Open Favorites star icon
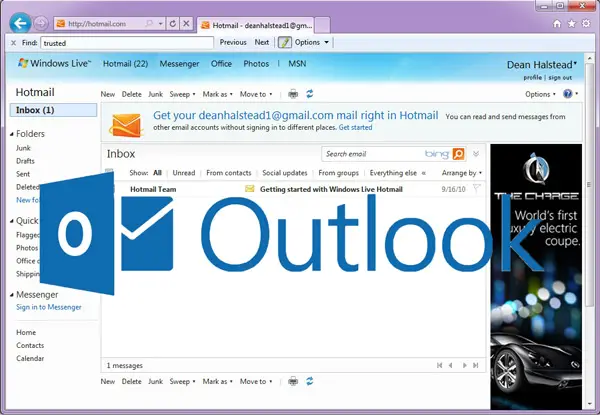 point(572,24)
